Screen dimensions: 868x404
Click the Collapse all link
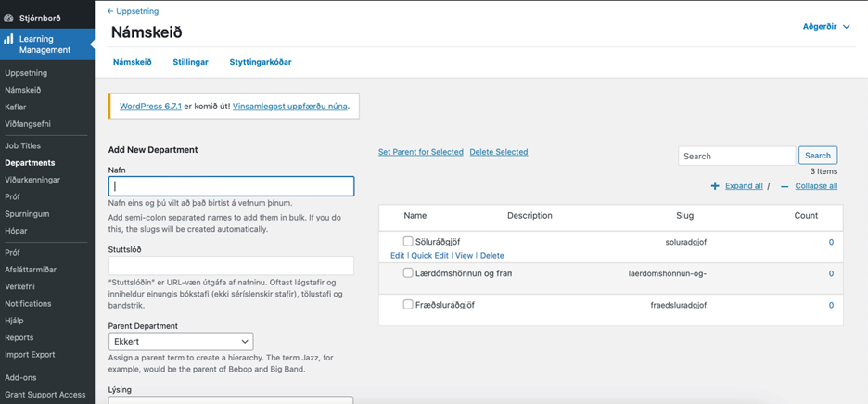(816, 186)
